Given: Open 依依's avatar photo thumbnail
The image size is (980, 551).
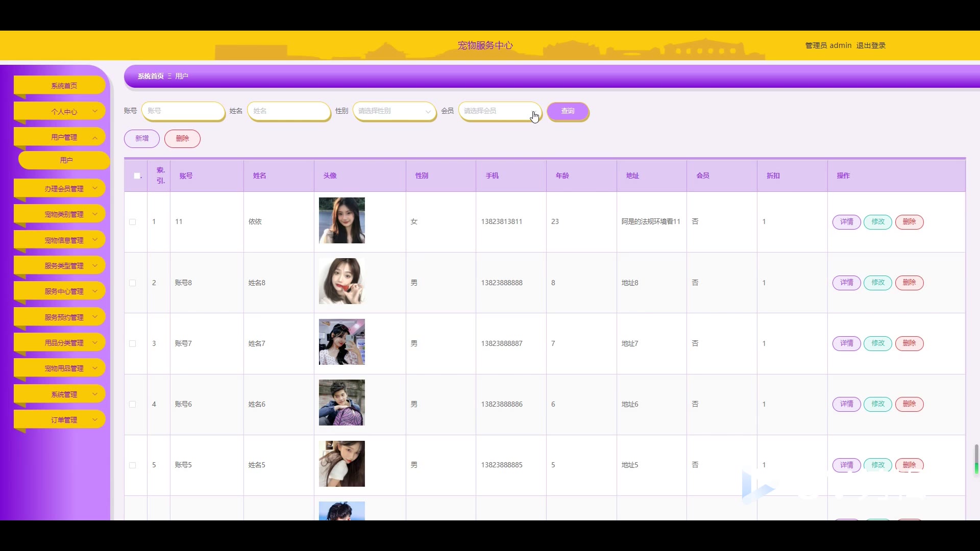Looking at the screenshot, I should pos(341,220).
